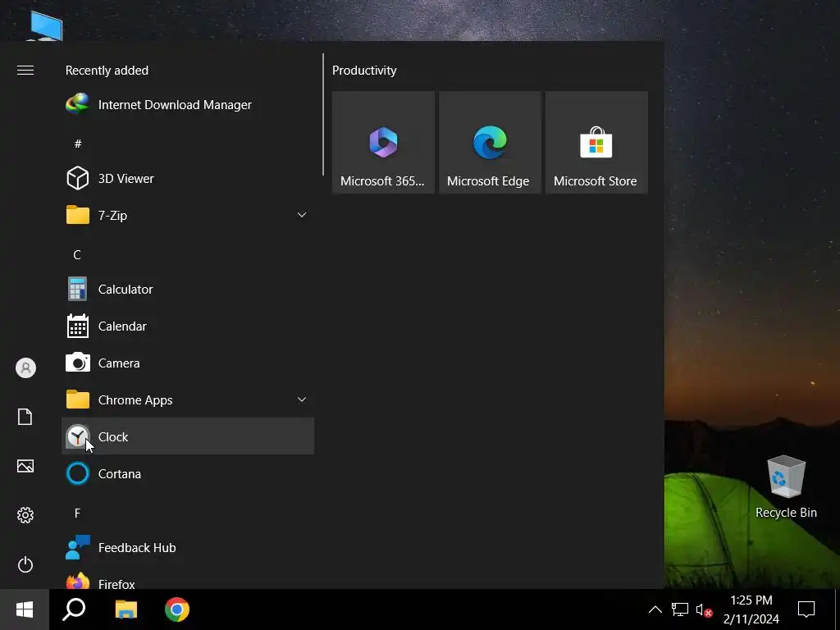Image resolution: width=840 pixels, height=630 pixels.
Task: Expand the 7-Zip folder chevron
Action: [302, 215]
